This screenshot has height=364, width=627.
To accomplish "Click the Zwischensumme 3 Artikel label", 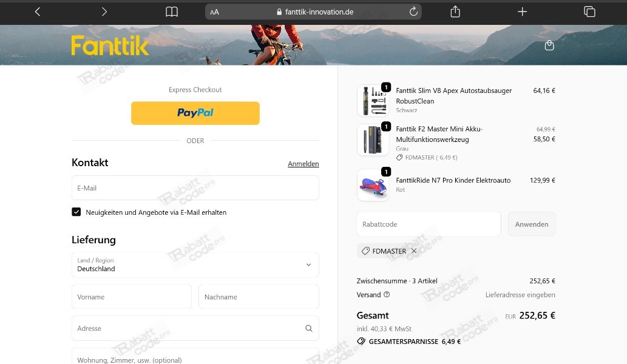I will (397, 281).
